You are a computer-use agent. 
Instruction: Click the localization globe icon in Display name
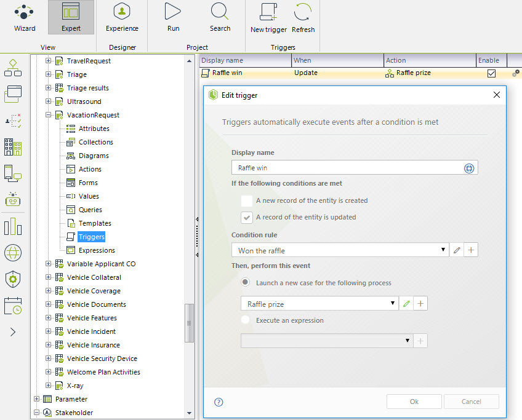(468, 168)
